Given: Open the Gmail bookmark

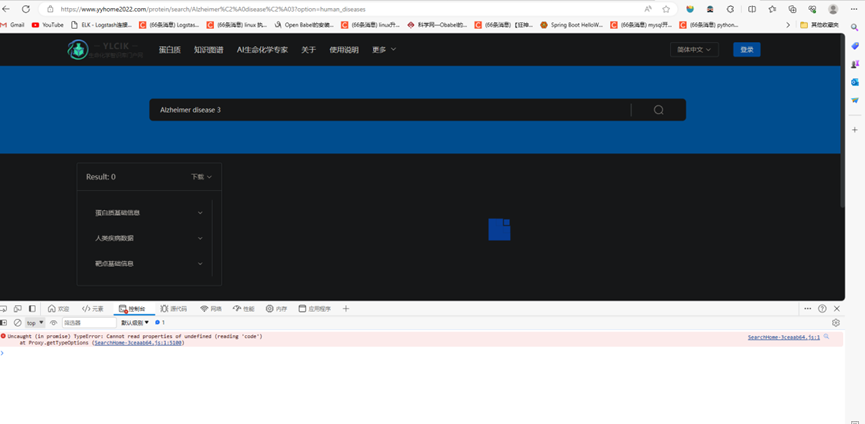Looking at the screenshot, I should (x=13, y=25).
